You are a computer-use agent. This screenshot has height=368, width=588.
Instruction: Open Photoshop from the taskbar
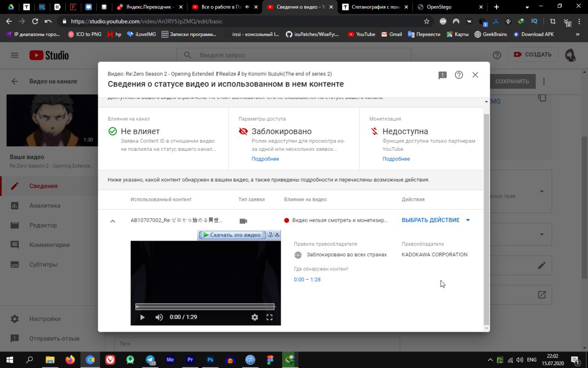(x=210, y=360)
